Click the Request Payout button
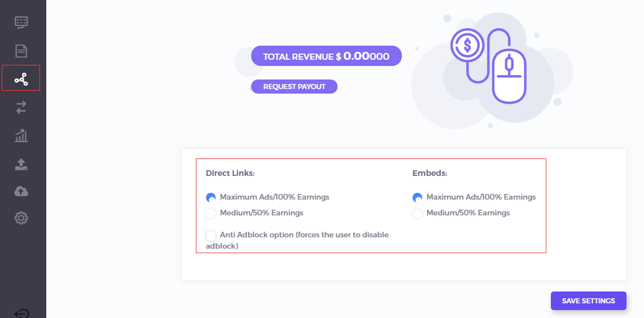644x318 pixels. (x=294, y=87)
